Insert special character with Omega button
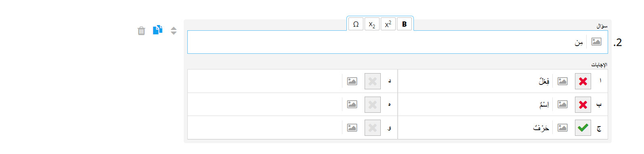Screen dimensions: 644x154 356,24
